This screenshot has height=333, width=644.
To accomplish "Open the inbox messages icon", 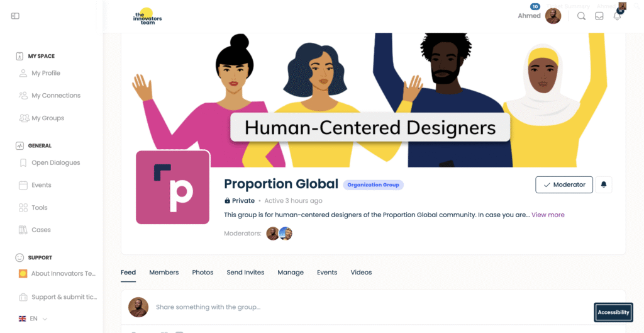I will (599, 16).
